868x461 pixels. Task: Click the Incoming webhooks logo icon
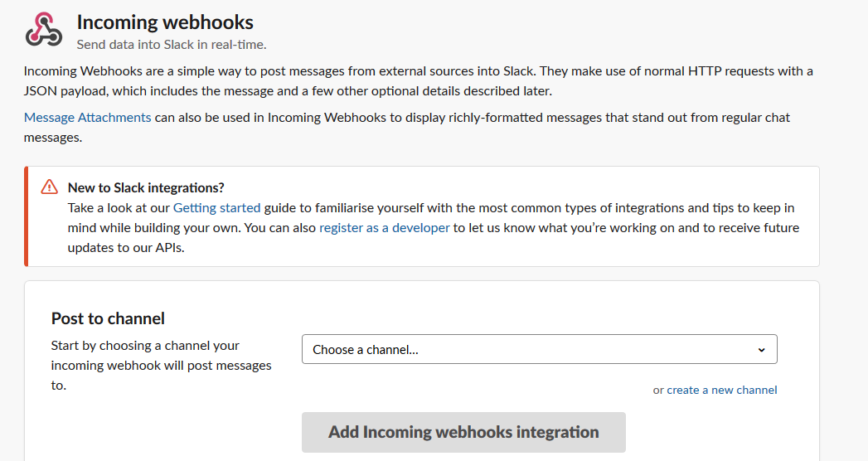(x=44, y=31)
